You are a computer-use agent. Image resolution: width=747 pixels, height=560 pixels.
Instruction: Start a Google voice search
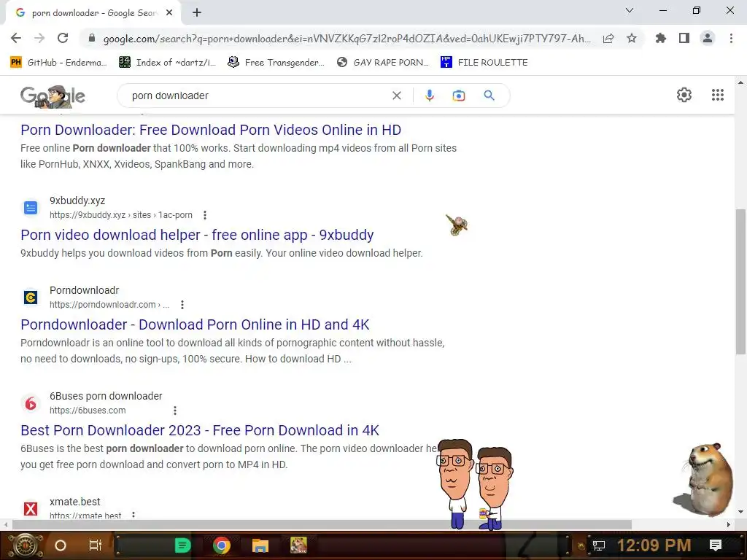point(429,96)
